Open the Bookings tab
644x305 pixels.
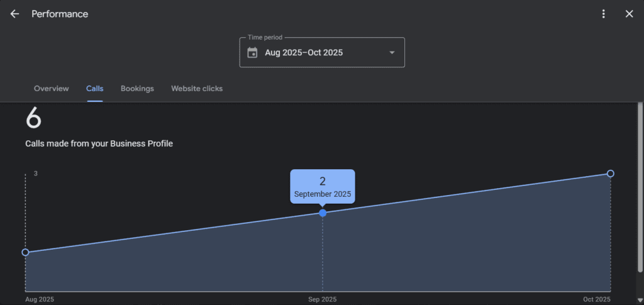pos(137,89)
